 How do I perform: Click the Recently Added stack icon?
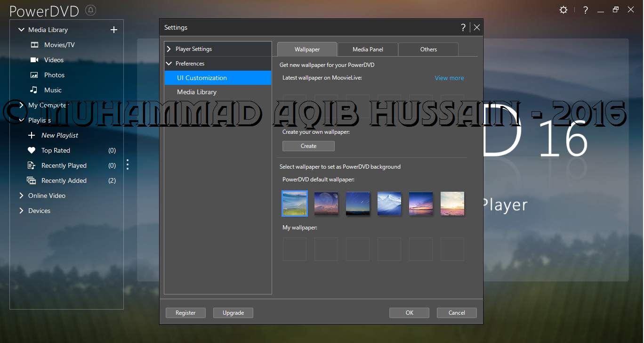(x=32, y=180)
